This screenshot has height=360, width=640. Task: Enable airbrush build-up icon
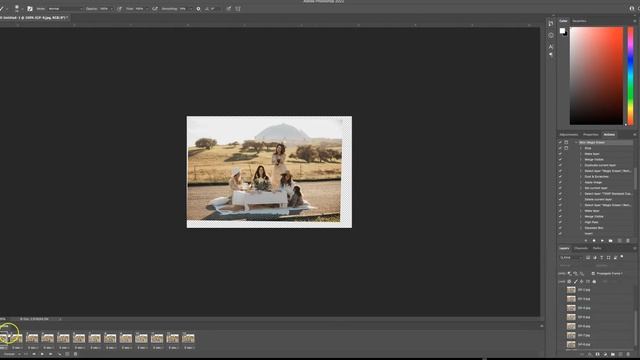[155, 8]
